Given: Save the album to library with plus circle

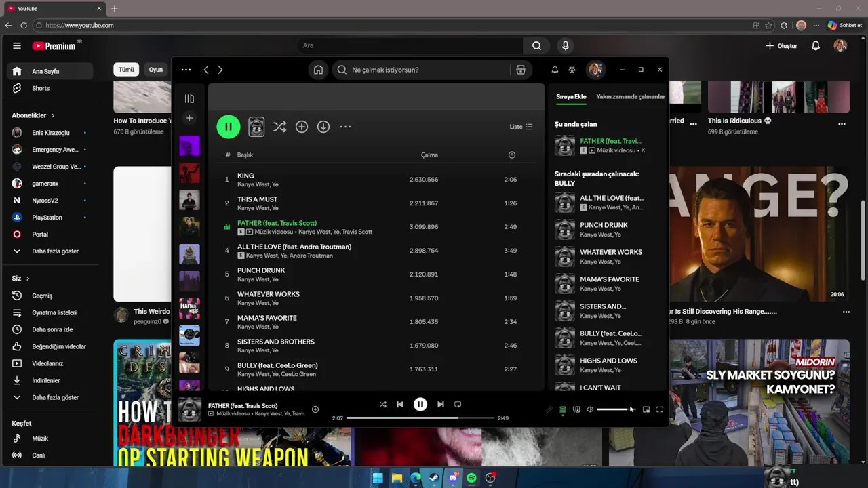Looking at the screenshot, I should [x=302, y=127].
